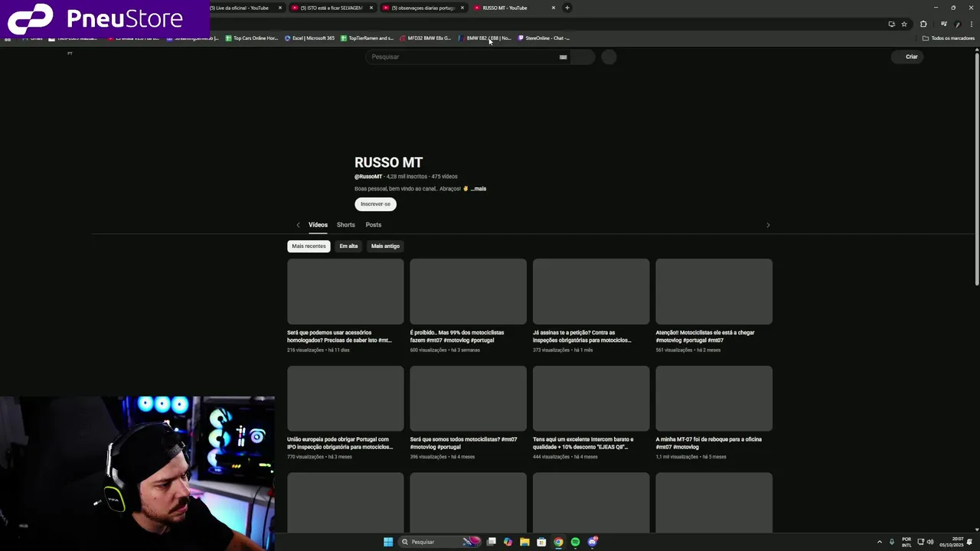This screenshot has height=551, width=980.
Task: Open Google Chrome from the taskbar
Action: [558, 542]
